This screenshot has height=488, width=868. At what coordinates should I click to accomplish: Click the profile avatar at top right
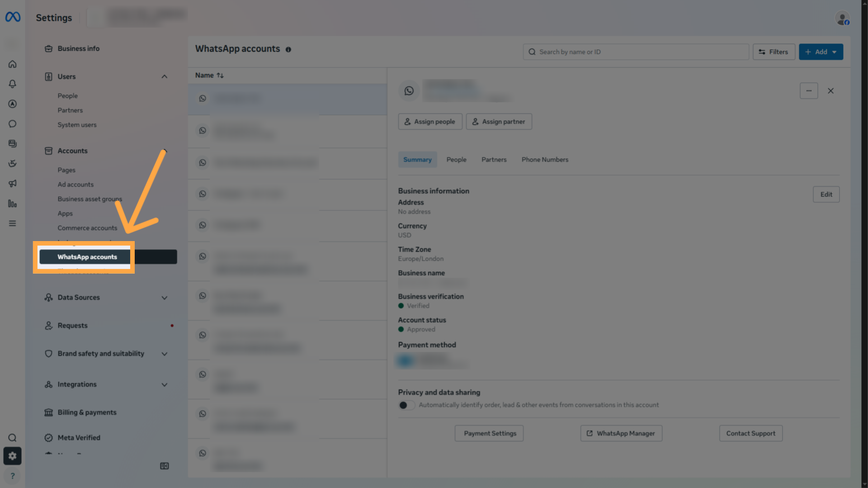click(x=842, y=19)
